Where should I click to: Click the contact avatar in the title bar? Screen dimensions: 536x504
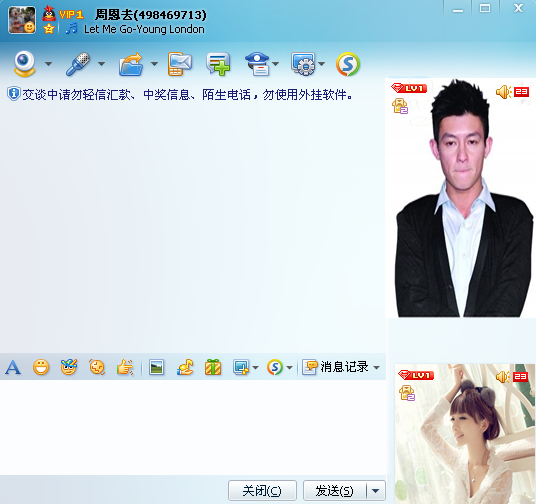(x=22, y=20)
